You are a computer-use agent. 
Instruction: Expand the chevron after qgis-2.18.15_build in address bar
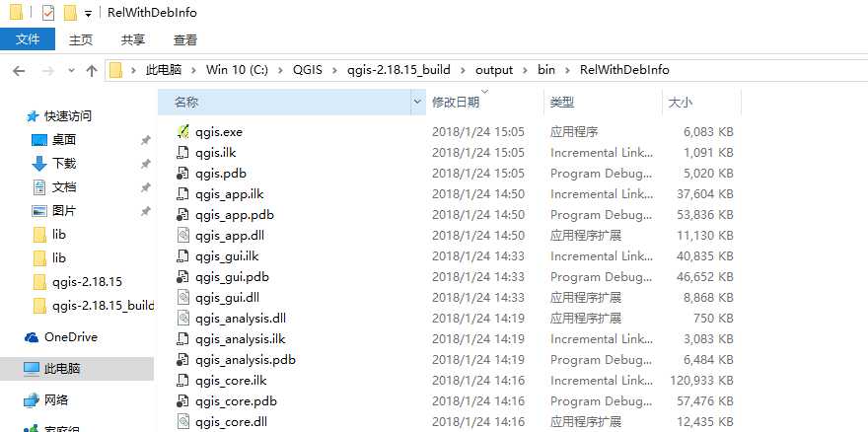point(463,70)
